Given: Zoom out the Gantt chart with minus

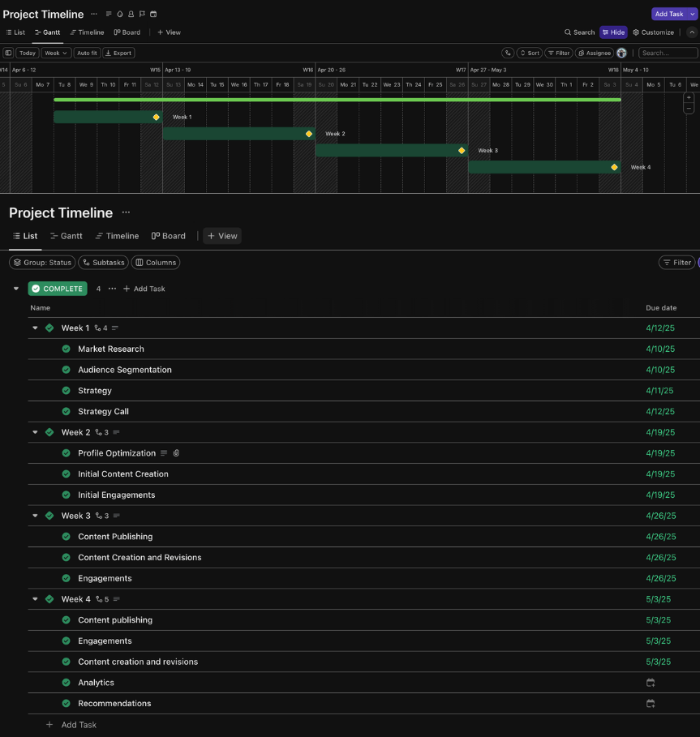Looking at the screenshot, I should (689, 109).
